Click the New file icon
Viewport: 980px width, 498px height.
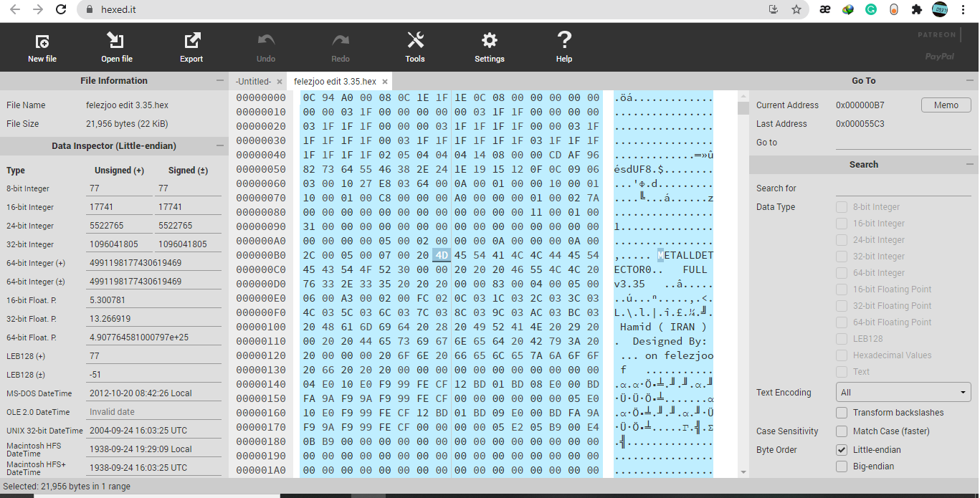coord(42,42)
